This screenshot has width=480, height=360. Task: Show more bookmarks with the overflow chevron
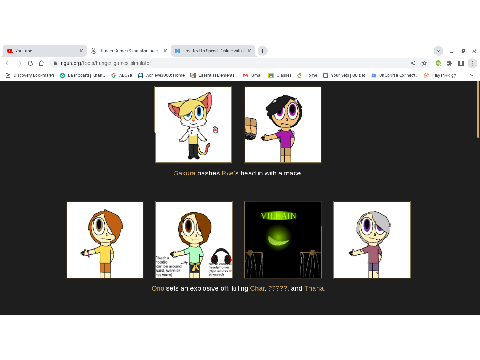471,75
